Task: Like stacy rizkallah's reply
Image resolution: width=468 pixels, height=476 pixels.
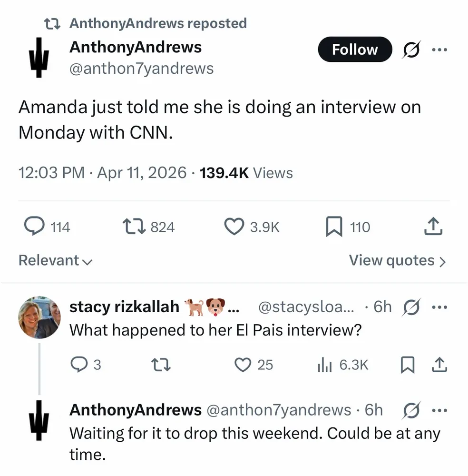Action: [243, 365]
